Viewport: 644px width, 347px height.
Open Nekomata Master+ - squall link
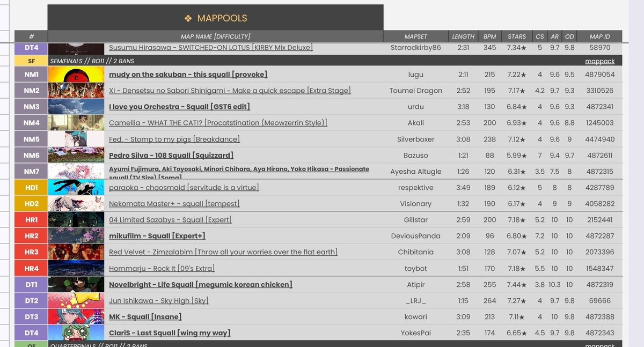174,204
